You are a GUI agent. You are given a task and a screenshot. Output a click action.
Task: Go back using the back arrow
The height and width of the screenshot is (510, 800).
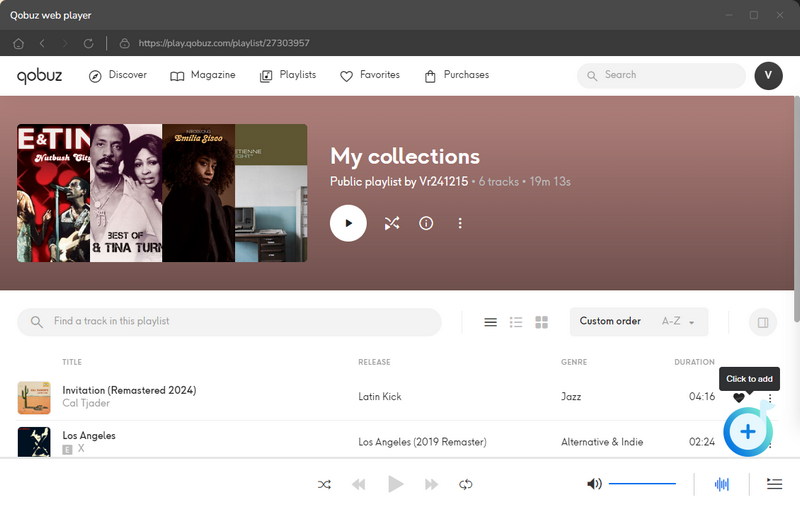[42, 43]
